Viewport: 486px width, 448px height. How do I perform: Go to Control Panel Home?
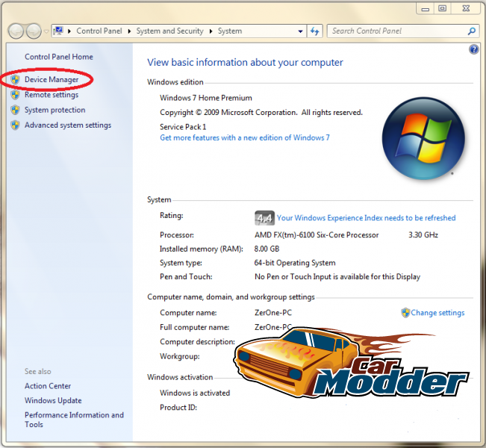pyautogui.click(x=59, y=57)
